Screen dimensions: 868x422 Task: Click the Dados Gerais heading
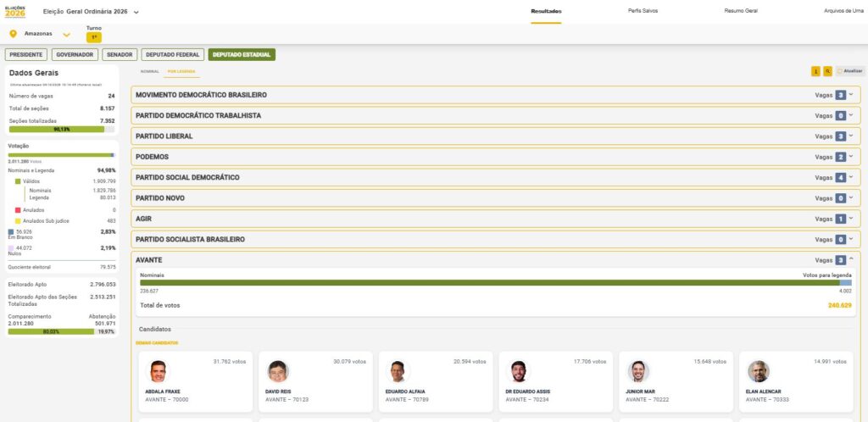click(34, 73)
